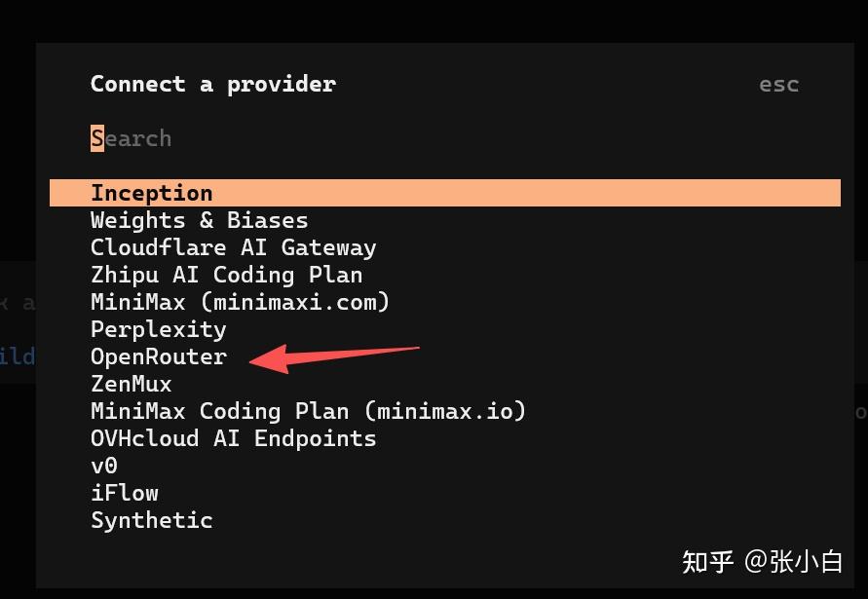Image resolution: width=868 pixels, height=599 pixels.
Task: Select Synthetic provider
Action: click(151, 520)
